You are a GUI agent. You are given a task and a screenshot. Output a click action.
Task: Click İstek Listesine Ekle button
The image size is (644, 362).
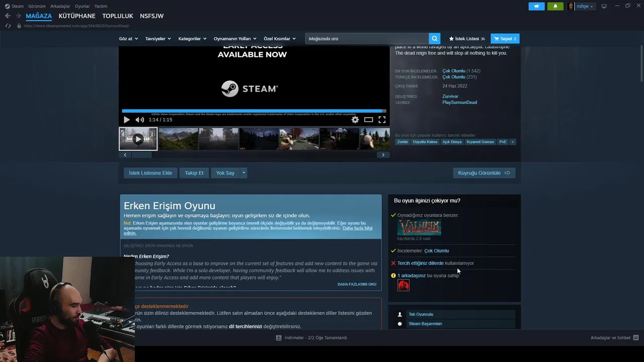pos(150,173)
